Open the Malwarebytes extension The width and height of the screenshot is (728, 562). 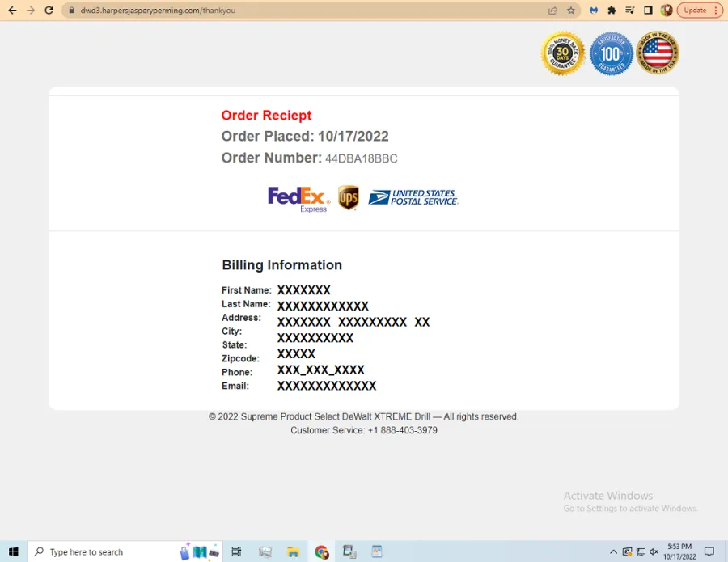594,11
